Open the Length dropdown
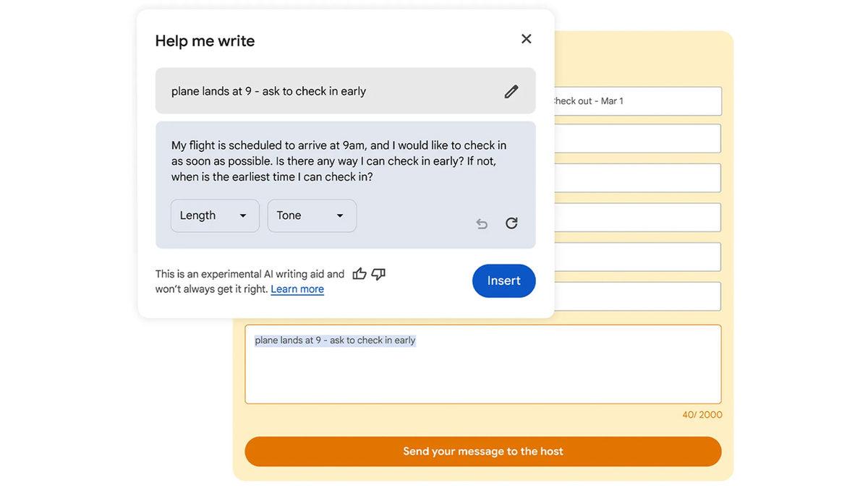Viewport: 868px width, 488px height. [x=214, y=215]
